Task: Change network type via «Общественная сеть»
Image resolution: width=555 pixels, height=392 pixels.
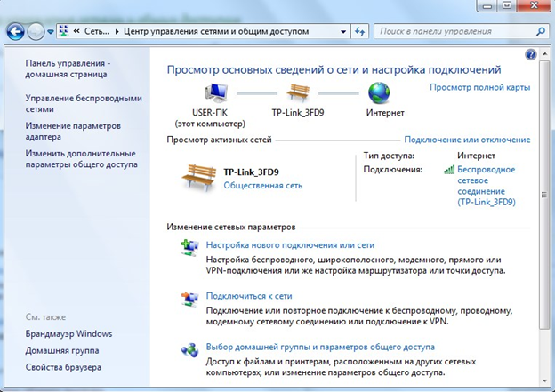Action: click(262, 186)
